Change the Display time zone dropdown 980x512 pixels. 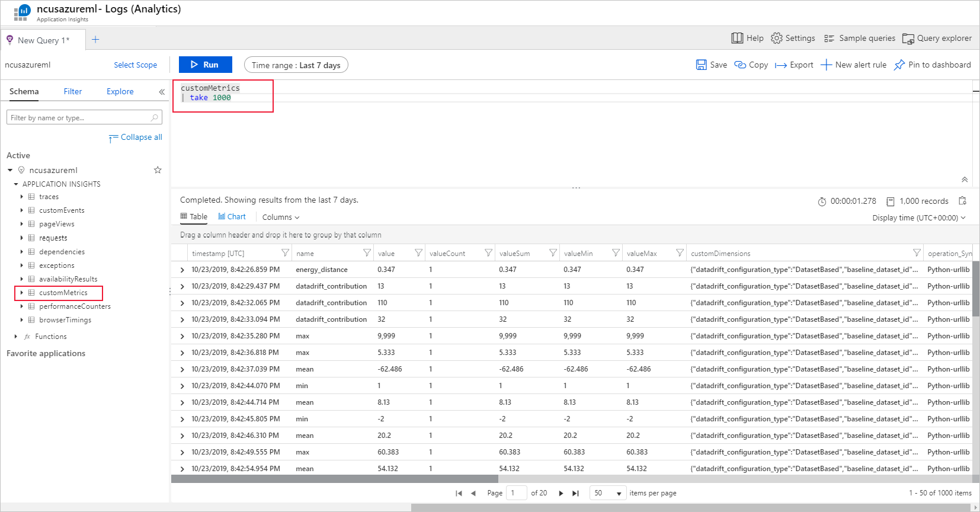[918, 217]
